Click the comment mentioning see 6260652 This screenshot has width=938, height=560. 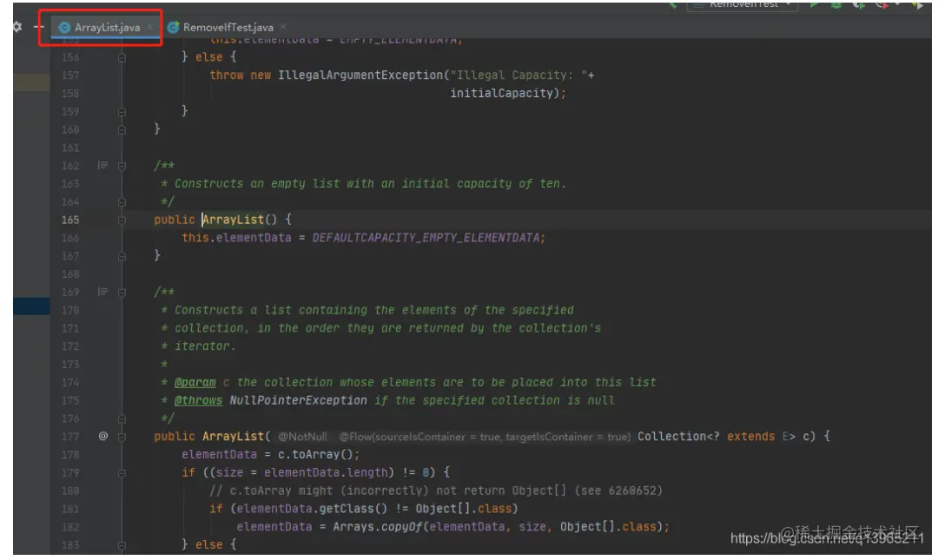point(435,491)
